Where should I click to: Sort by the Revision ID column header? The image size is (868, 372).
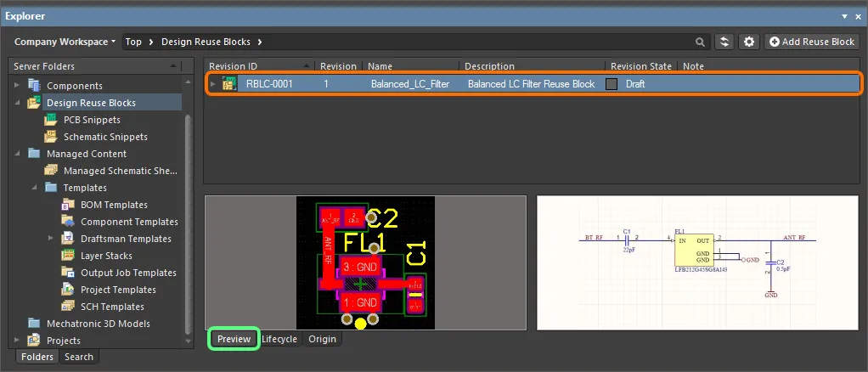(x=258, y=66)
